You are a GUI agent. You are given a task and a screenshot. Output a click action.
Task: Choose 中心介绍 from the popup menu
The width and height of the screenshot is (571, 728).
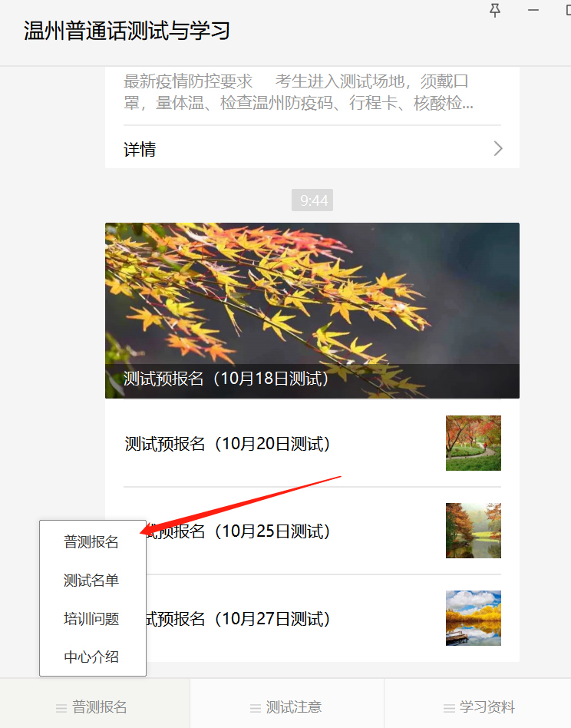click(92, 657)
